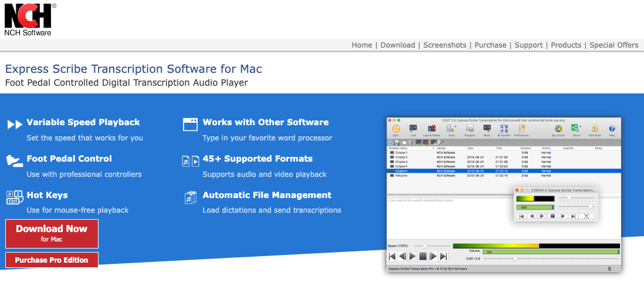
Task: Click the Speed (100%) slider
Action: pyautogui.click(x=425, y=246)
